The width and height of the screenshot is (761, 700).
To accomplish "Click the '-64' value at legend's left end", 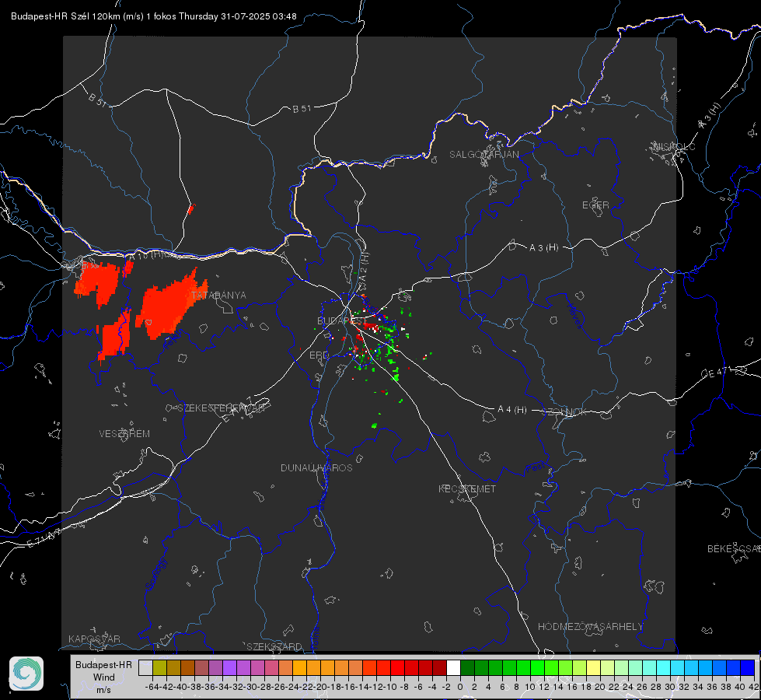I will click(152, 687).
